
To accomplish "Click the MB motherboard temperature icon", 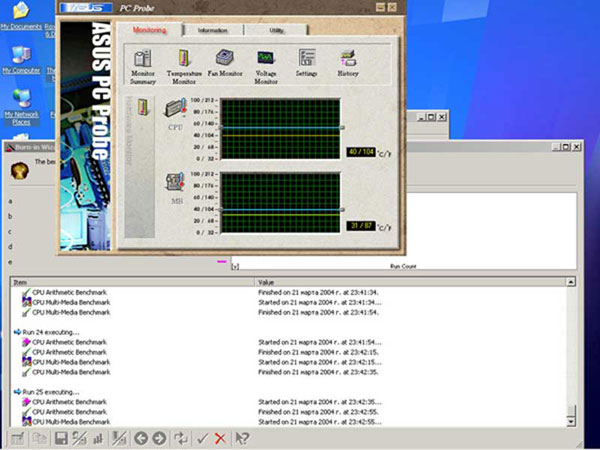I will [176, 182].
